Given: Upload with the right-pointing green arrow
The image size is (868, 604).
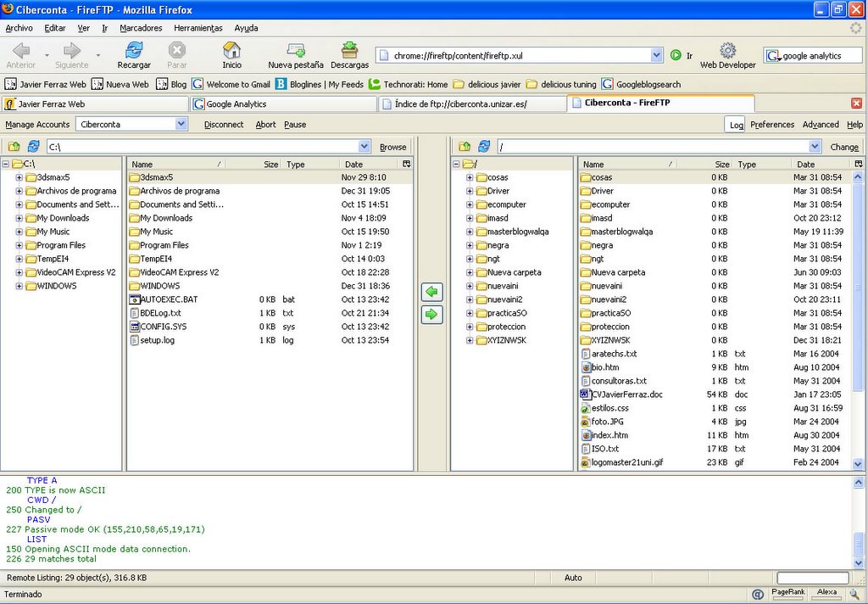Looking at the screenshot, I should [x=431, y=314].
